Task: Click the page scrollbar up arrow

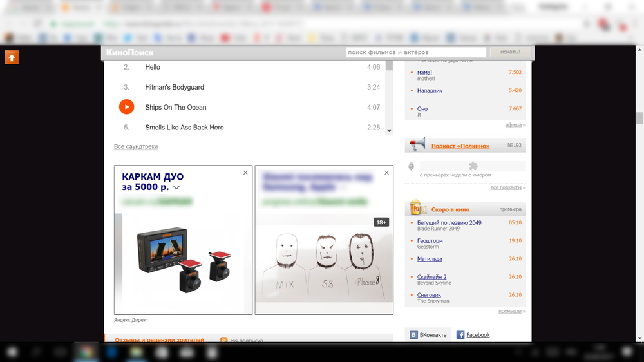Action: 639,50
